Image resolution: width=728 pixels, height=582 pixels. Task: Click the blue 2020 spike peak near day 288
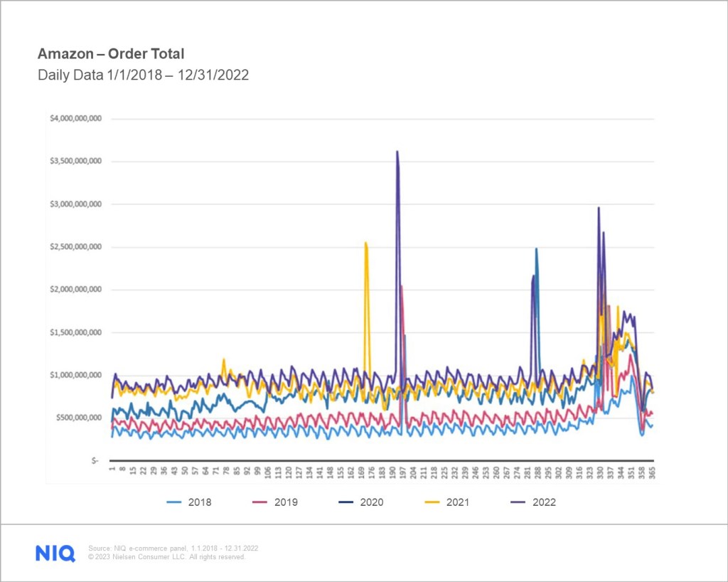(x=536, y=248)
